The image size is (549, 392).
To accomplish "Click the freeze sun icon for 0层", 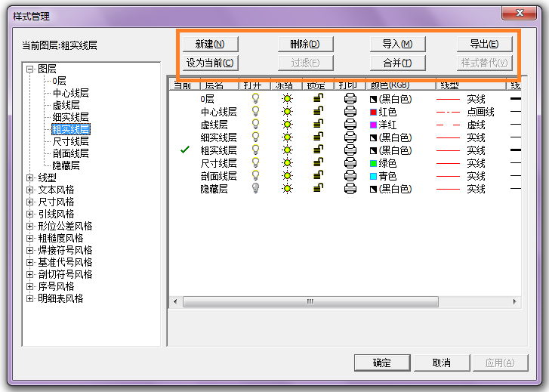I will [x=286, y=99].
